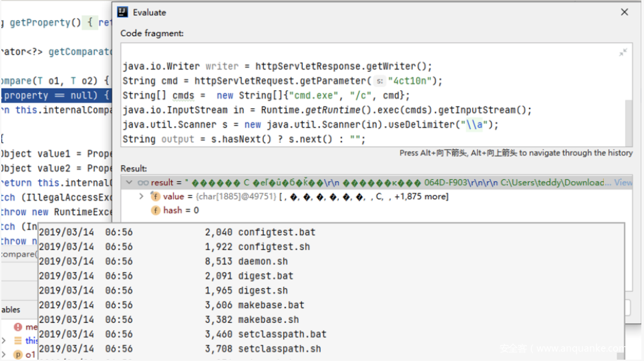Click the Result label
Screen dimensions: 644x361
134,168
